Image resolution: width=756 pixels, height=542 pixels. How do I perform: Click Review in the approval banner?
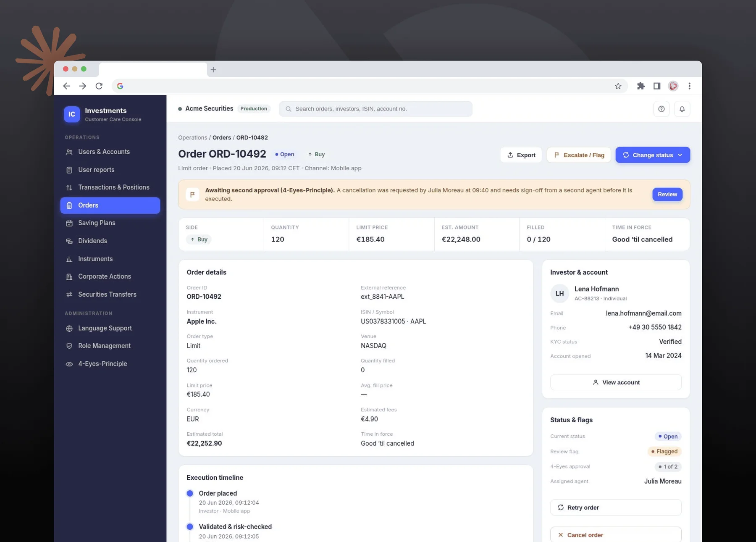click(x=667, y=195)
